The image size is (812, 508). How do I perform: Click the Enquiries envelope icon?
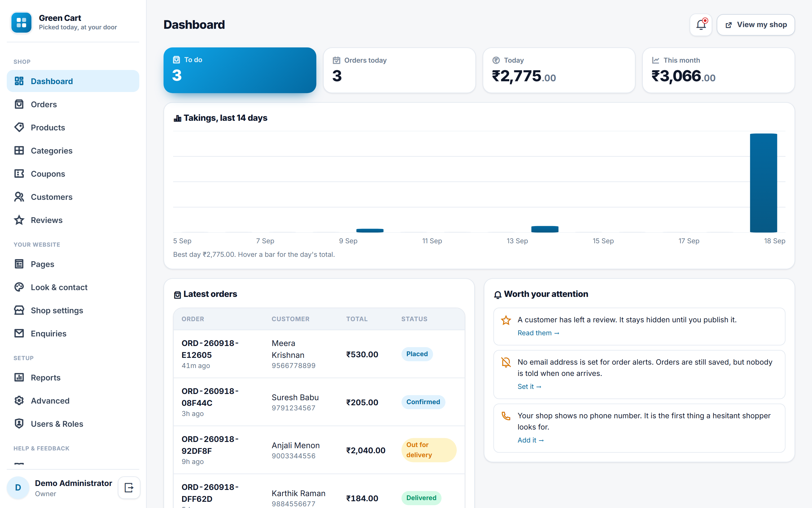19,334
